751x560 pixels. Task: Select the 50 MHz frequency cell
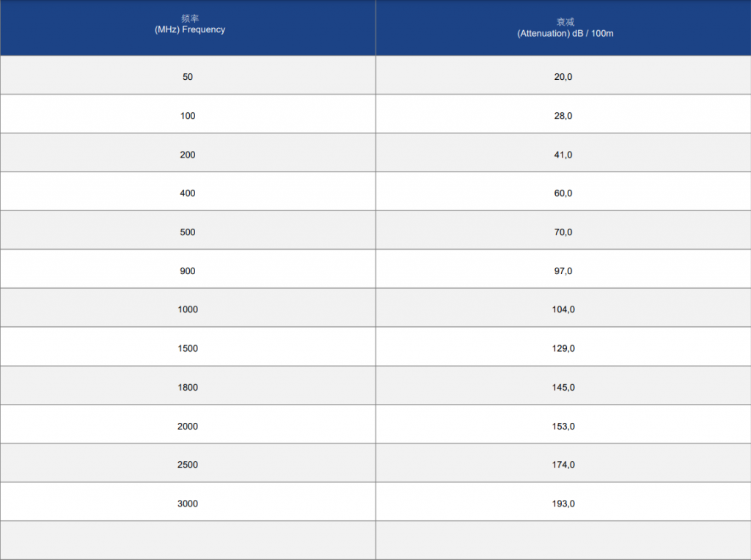188,75
